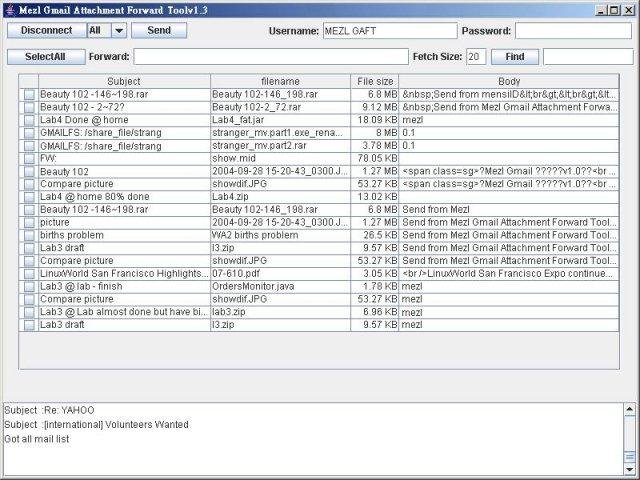Click the Java icon in title bar
Viewport: 640px width, 480px height.
coord(11,10)
